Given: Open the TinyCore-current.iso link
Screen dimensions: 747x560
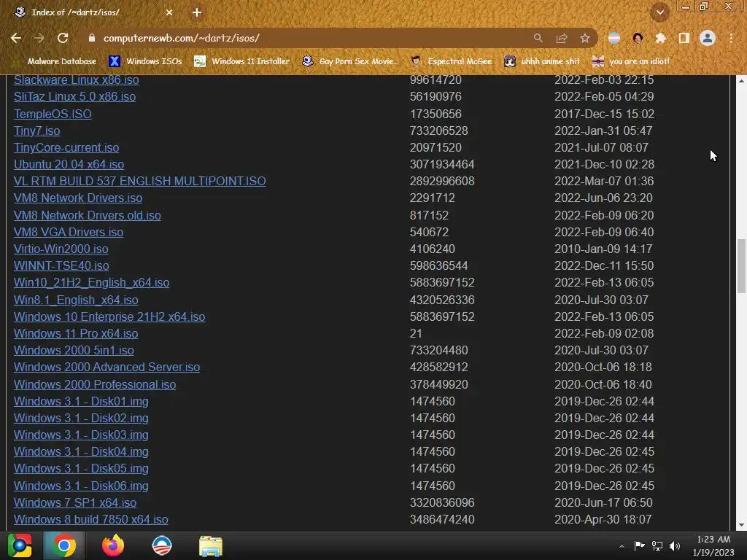Looking at the screenshot, I should tap(66, 147).
